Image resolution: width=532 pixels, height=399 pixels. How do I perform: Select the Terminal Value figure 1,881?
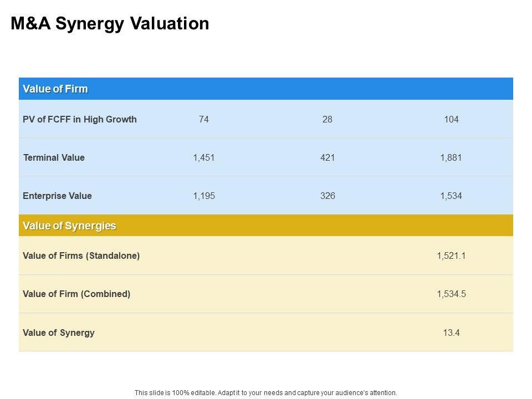point(451,158)
